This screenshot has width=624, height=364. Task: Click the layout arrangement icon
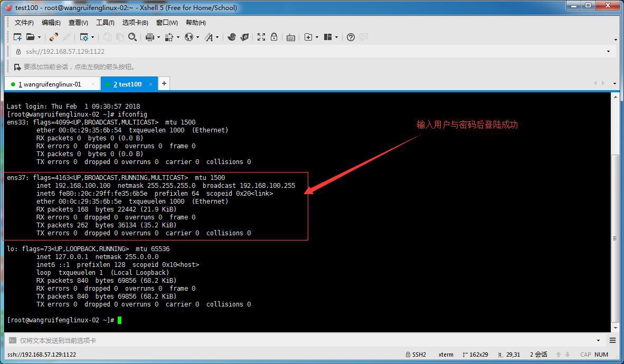328,37
